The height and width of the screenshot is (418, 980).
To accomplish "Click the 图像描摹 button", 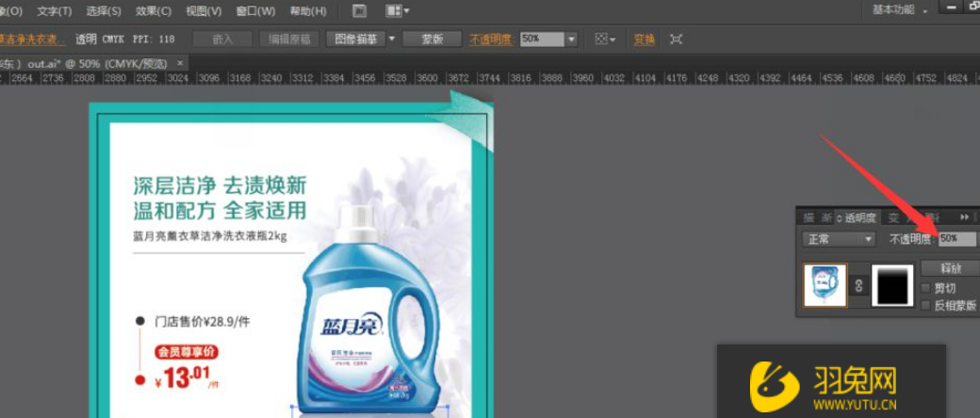I will (355, 40).
